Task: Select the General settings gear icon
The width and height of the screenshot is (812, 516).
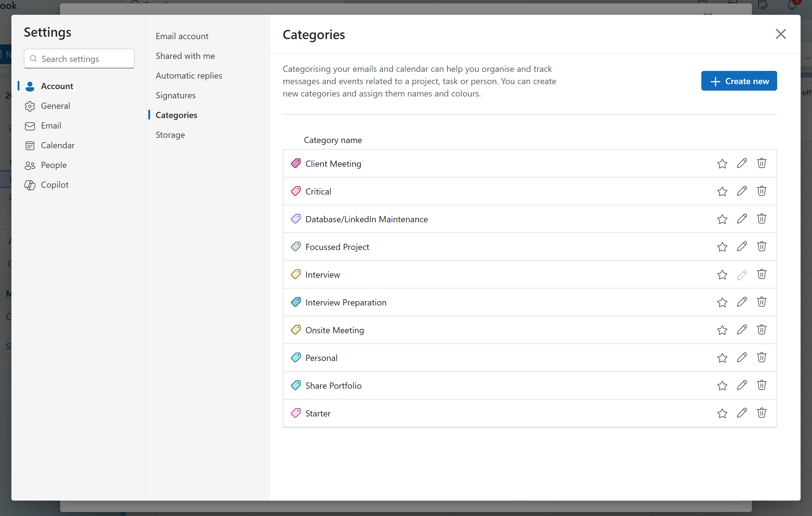Action: coord(30,106)
